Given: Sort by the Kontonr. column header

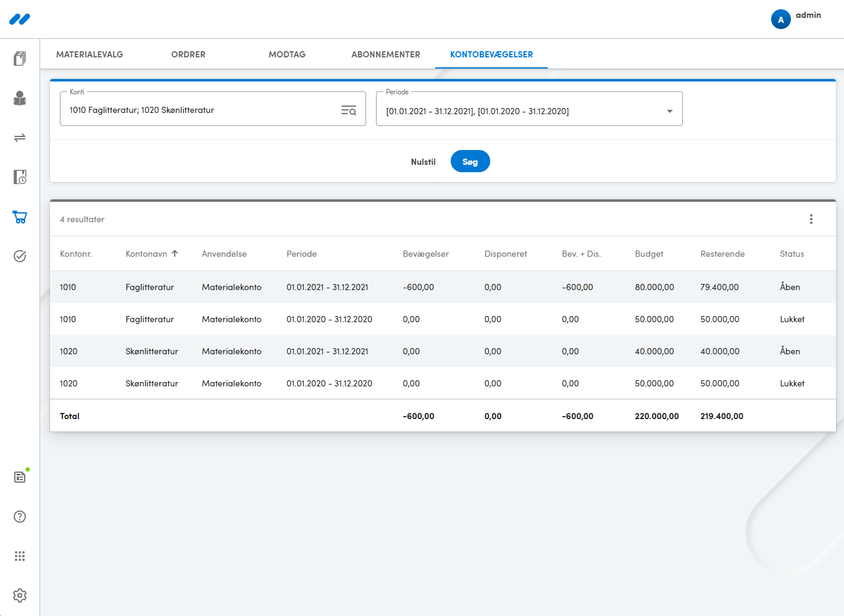Looking at the screenshot, I should (76, 254).
